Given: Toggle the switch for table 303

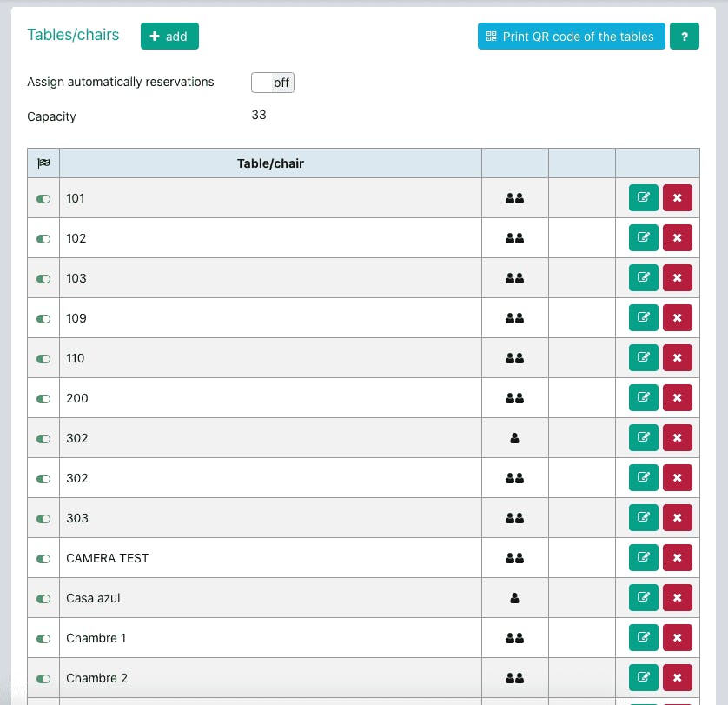Looking at the screenshot, I should coord(43,519).
